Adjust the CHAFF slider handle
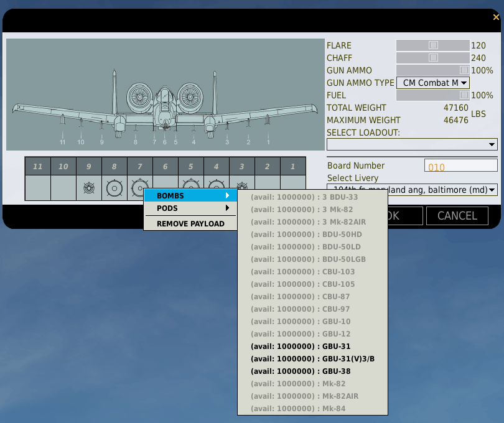The image size is (504, 423). tap(433, 58)
